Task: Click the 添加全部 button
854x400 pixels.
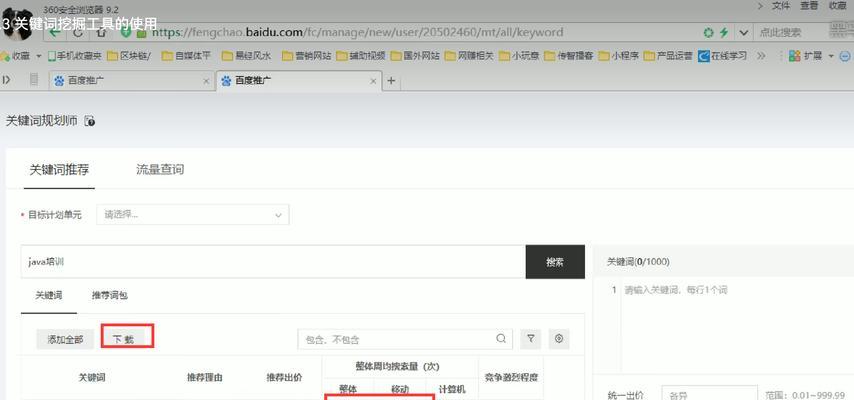Action: point(65,339)
